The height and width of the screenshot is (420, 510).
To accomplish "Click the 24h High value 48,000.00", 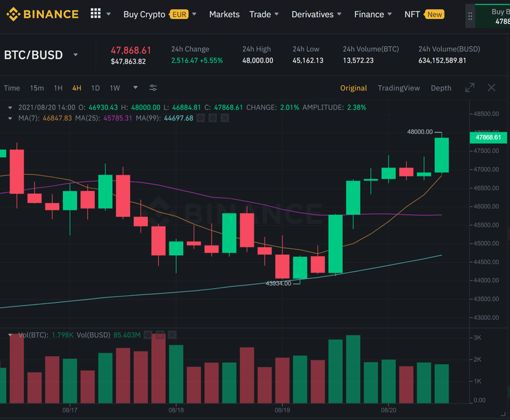I will pos(258,61).
